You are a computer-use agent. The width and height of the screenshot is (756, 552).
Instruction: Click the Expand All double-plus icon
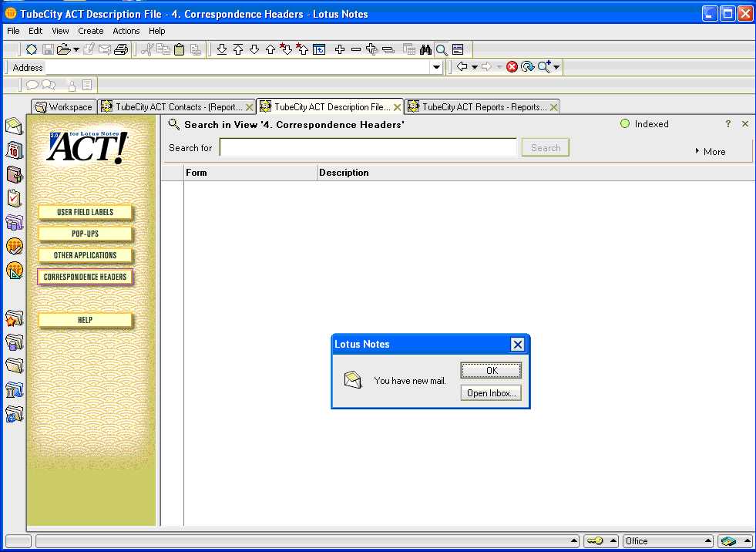371,49
